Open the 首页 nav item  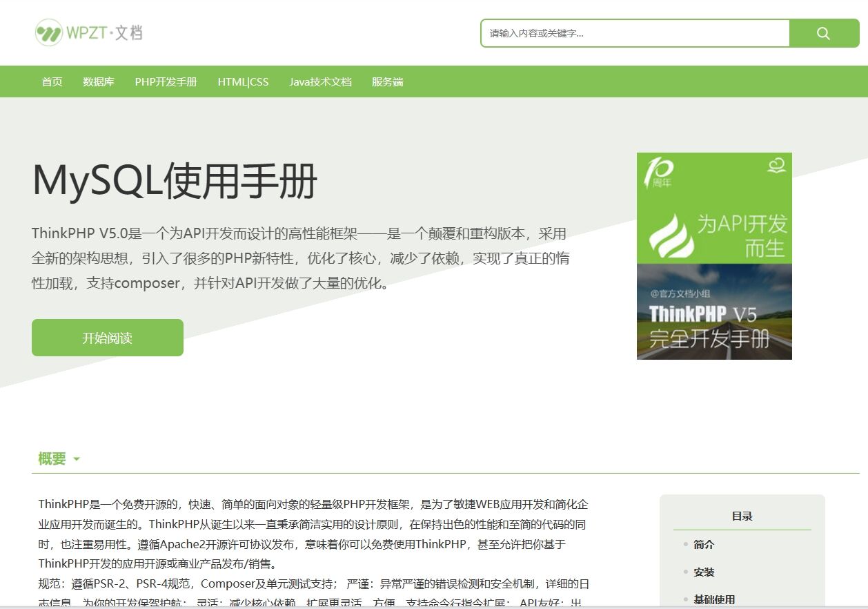[52, 81]
